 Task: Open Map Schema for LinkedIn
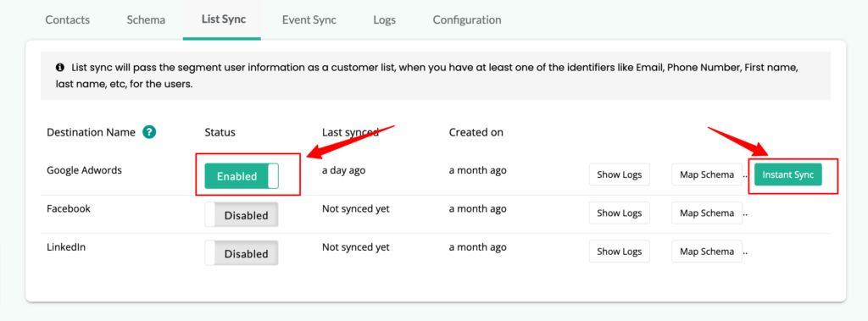(707, 252)
